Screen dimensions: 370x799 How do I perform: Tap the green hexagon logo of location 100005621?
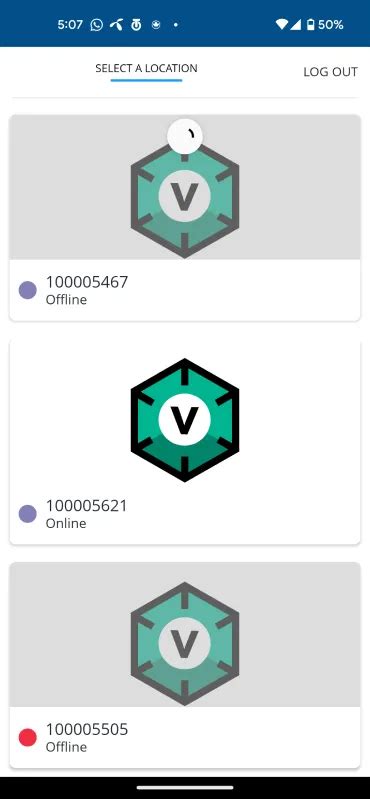[x=184, y=420]
